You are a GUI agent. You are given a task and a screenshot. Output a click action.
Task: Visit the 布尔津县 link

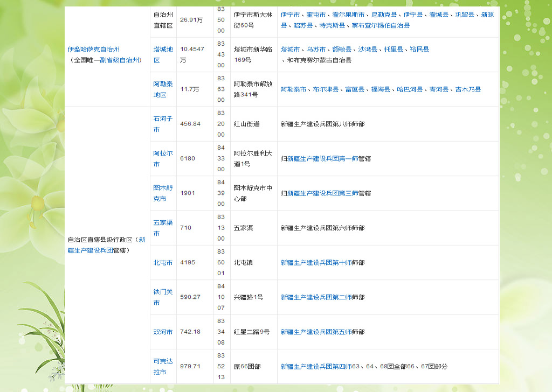[x=326, y=89]
